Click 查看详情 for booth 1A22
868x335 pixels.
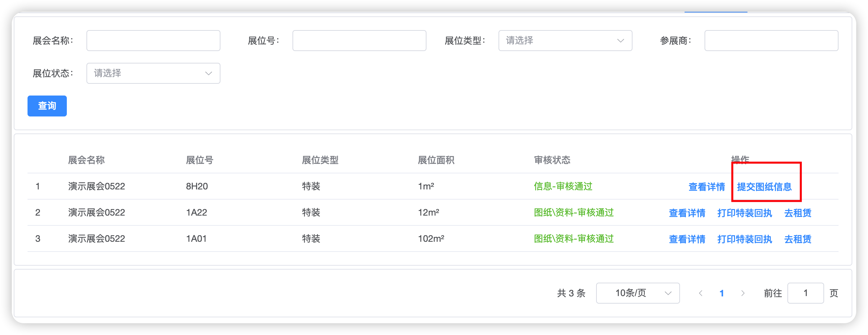687,213
